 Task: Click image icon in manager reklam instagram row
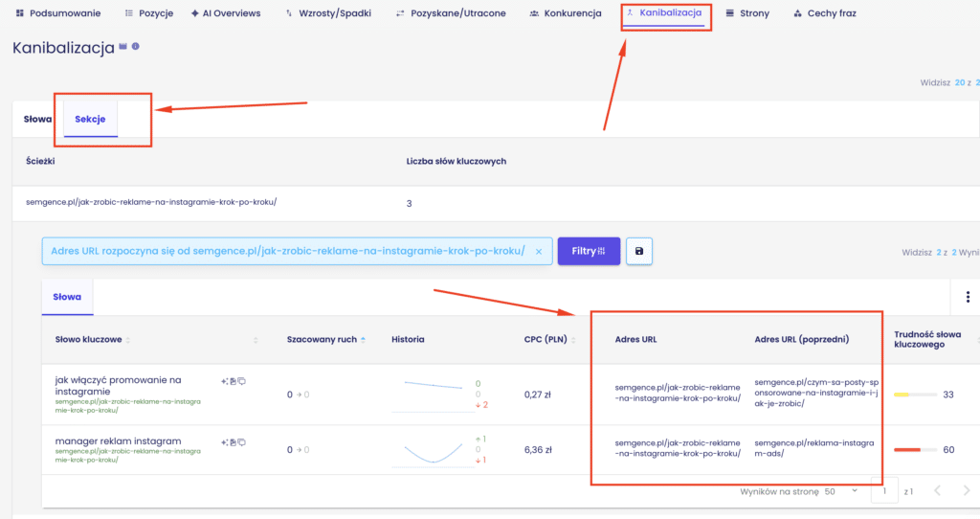(234, 442)
